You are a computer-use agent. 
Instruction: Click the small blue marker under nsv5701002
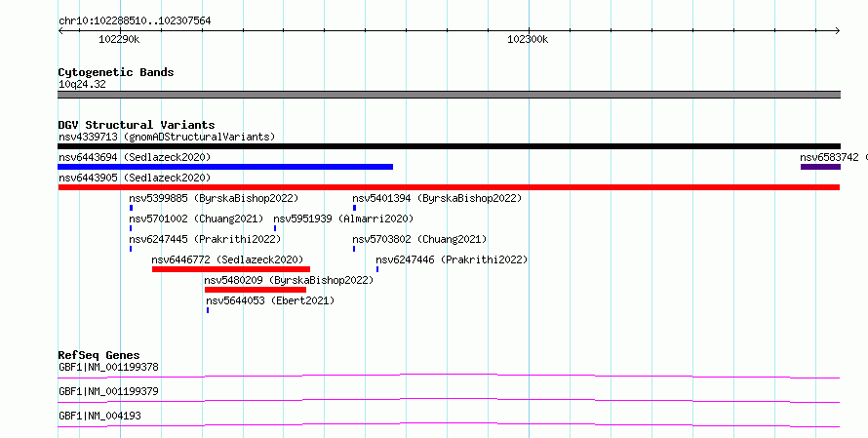pyautogui.click(x=131, y=228)
